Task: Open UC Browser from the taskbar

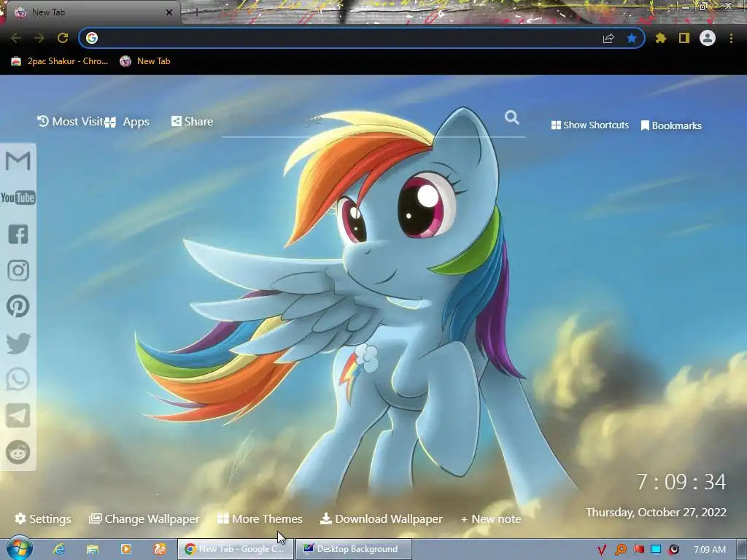Action: click(160, 549)
